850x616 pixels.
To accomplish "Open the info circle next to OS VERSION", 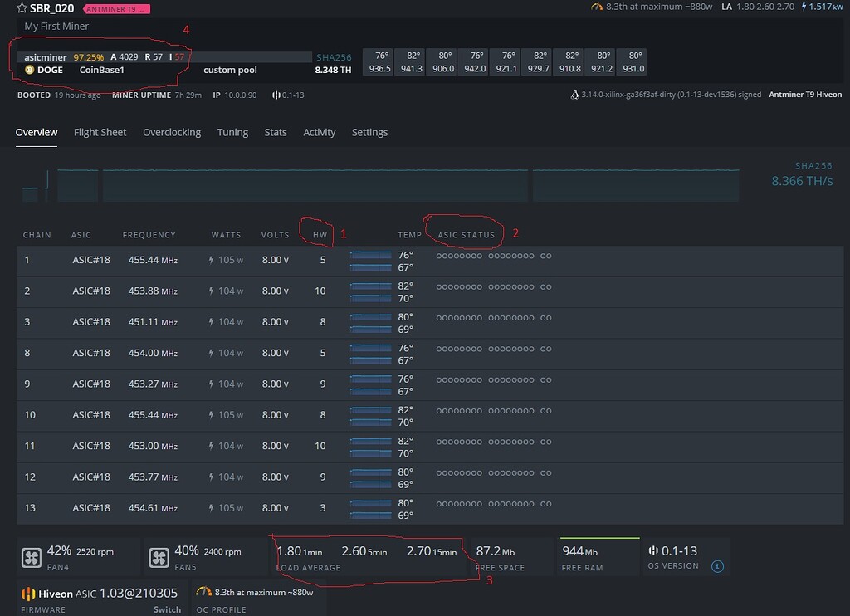I will coord(716,565).
